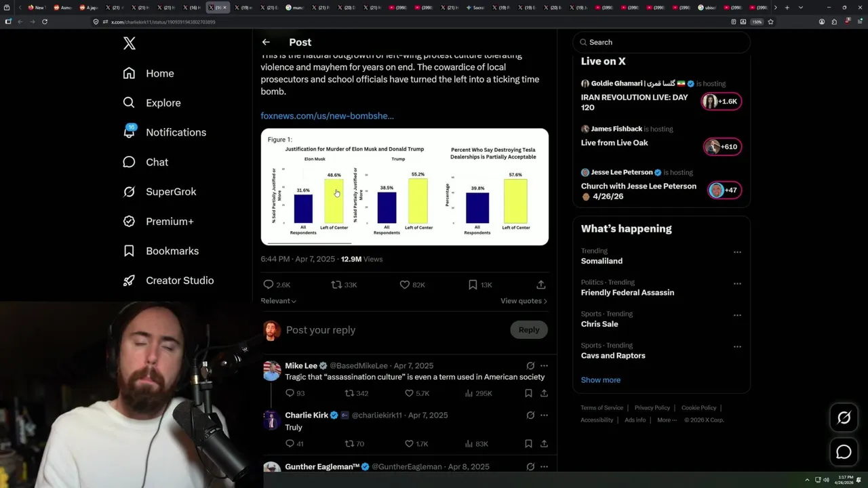Reload the browser page

[x=45, y=22]
